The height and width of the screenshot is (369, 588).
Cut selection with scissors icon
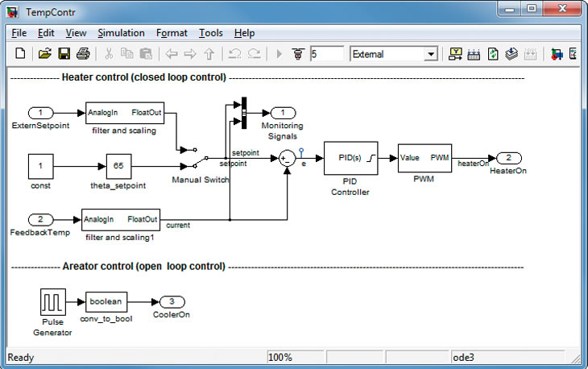coord(109,54)
